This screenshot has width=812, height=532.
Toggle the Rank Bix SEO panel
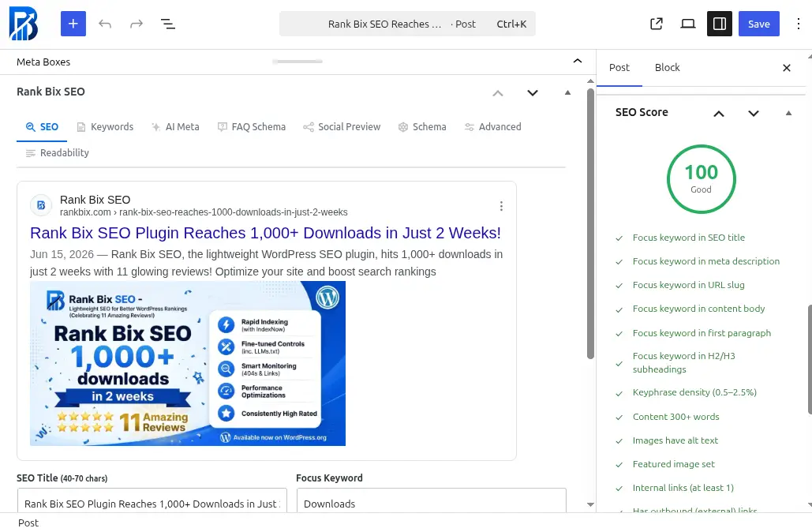click(567, 92)
